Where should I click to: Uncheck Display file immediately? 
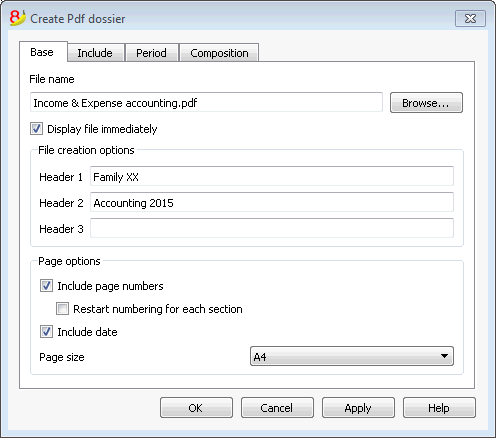(x=36, y=129)
